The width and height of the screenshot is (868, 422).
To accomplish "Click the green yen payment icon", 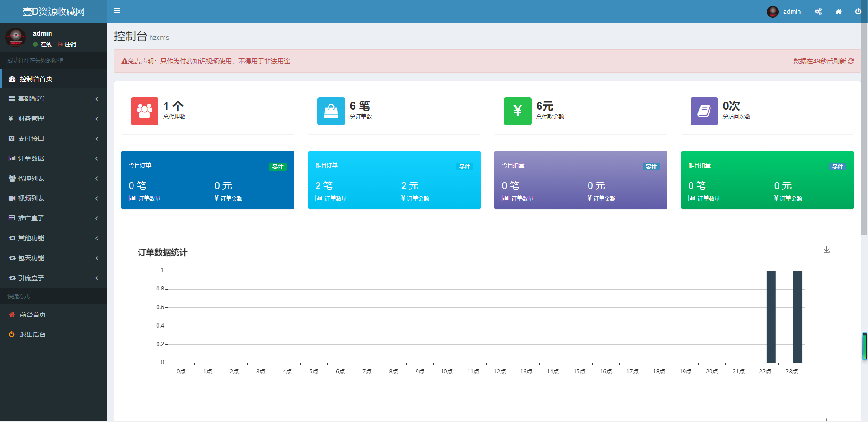I will (x=518, y=111).
